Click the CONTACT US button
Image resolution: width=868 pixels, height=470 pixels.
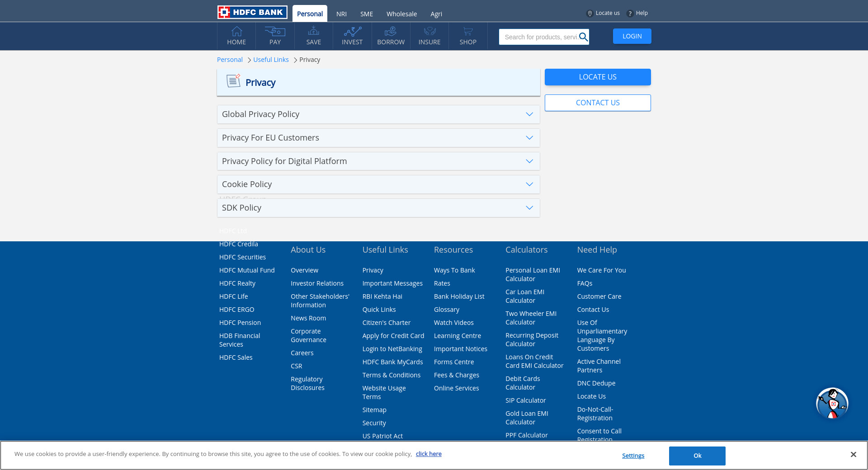[x=598, y=103]
